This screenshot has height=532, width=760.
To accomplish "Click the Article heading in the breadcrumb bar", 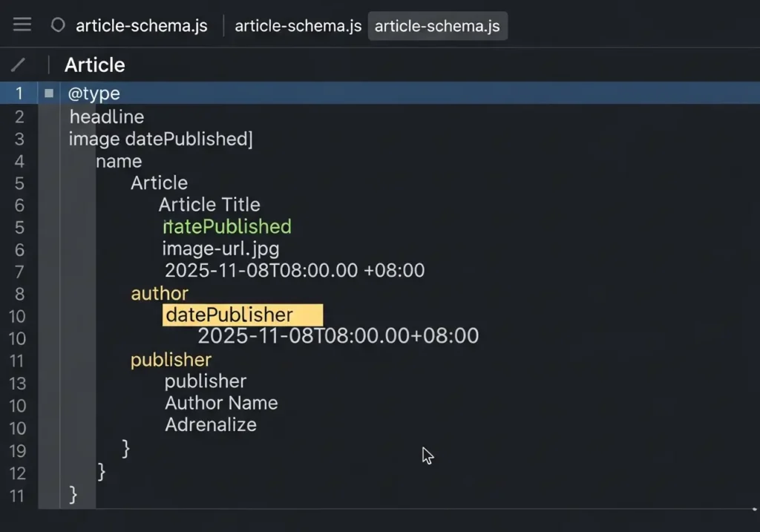I will click(x=94, y=65).
